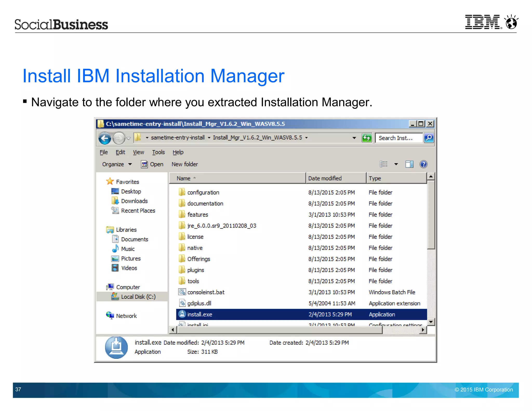Open the File menu

[104, 152]
